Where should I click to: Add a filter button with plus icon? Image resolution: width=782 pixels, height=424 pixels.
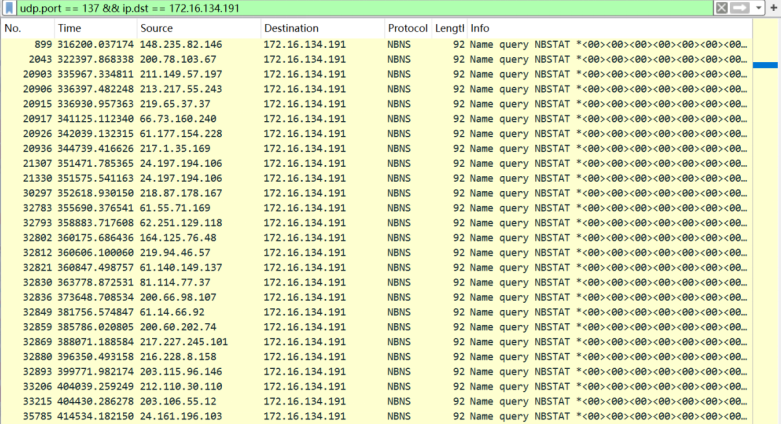(774, 8)
